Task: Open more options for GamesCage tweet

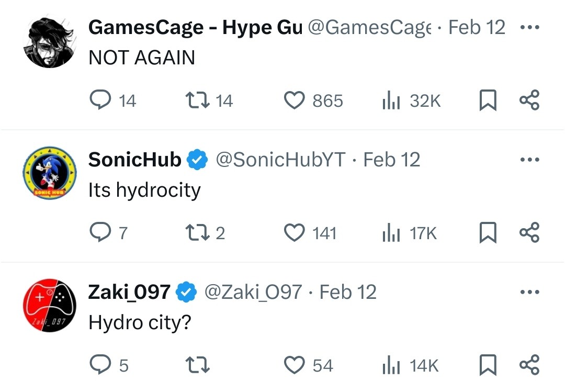Action: 529,28
